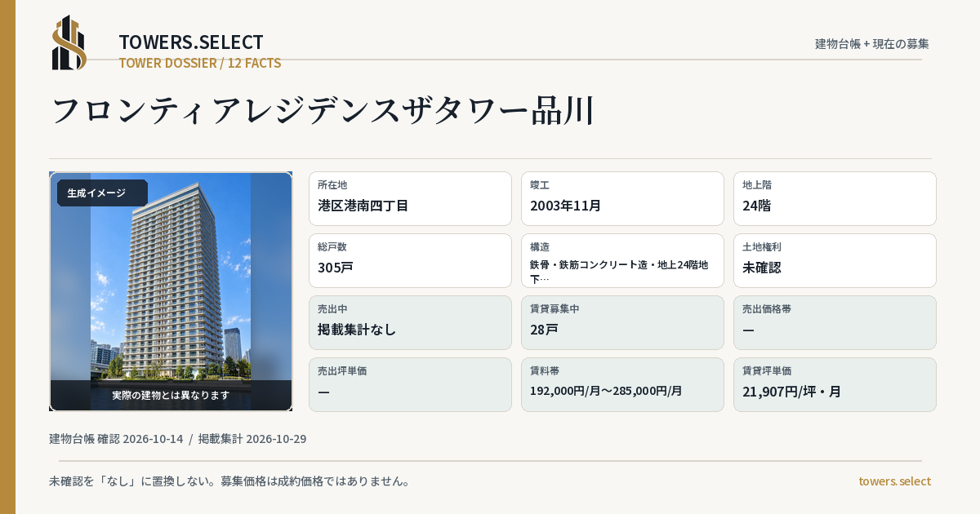
Task: Click the TOWER DOSSIER / 12 FACTS subtitle
Action: click(x=200, y=63)
